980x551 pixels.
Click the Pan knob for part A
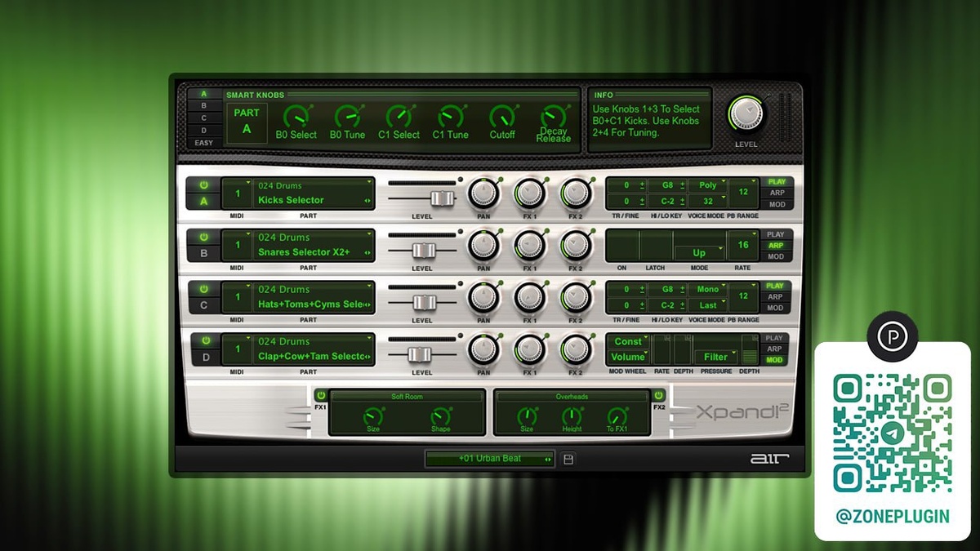(483, 194)
